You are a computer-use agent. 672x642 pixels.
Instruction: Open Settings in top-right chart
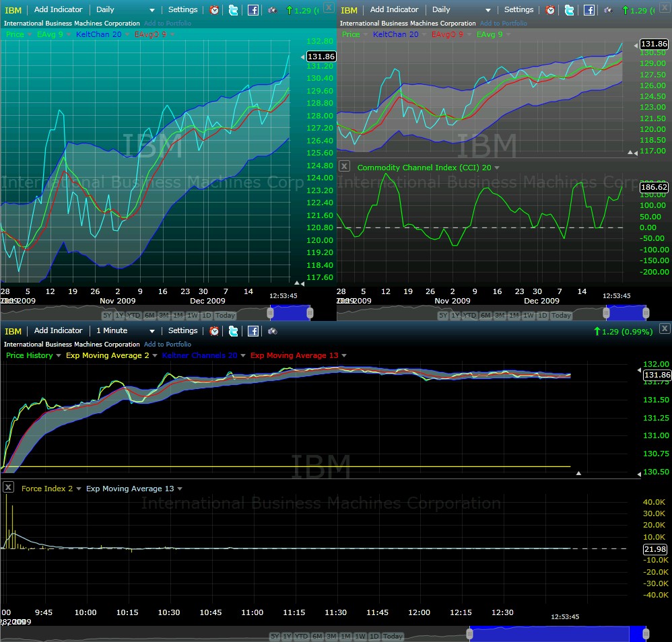[x=519, y=9]
